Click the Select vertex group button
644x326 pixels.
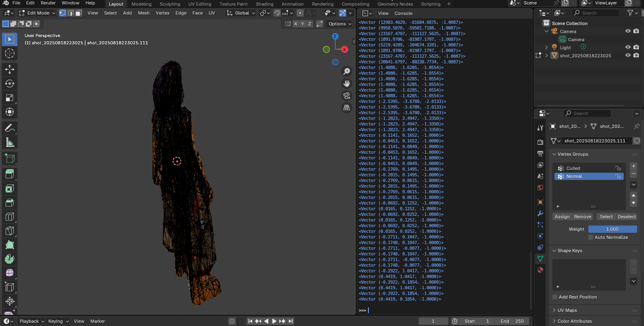tap(606, 217)
